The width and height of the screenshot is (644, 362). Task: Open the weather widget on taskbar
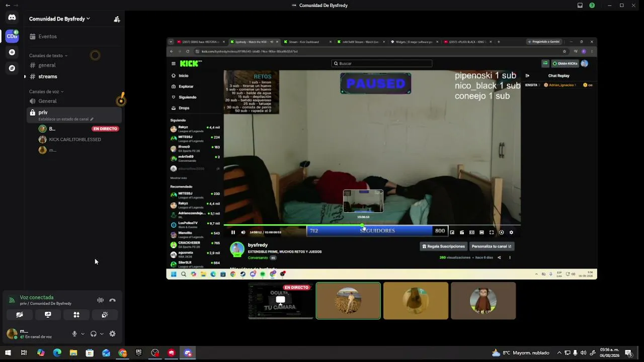click(x=520, y=353)
